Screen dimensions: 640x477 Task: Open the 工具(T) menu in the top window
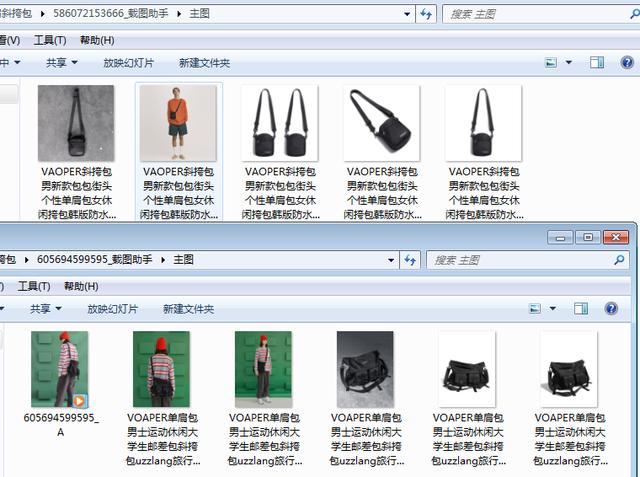click(50, 40)
